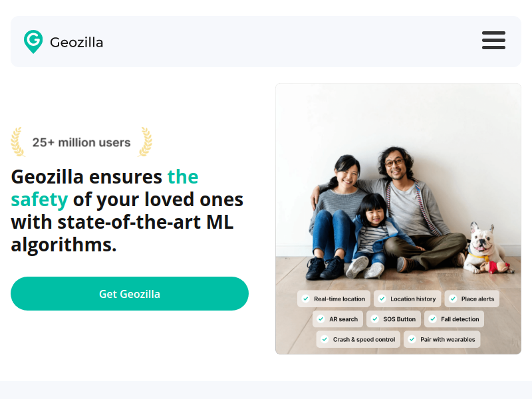Click the checkmark beside Real-time location

[305, 299]
